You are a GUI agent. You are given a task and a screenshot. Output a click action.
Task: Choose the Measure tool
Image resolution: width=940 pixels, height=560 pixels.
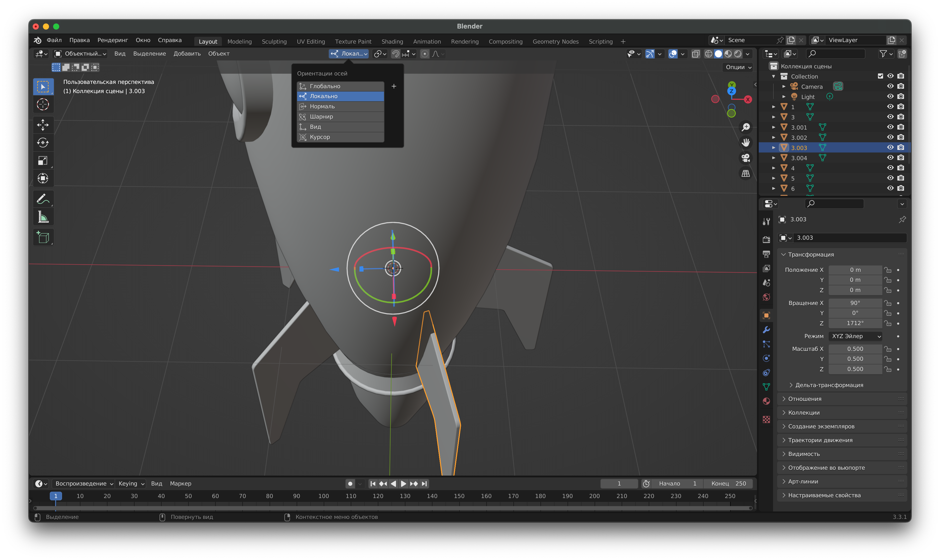(43, 217)
